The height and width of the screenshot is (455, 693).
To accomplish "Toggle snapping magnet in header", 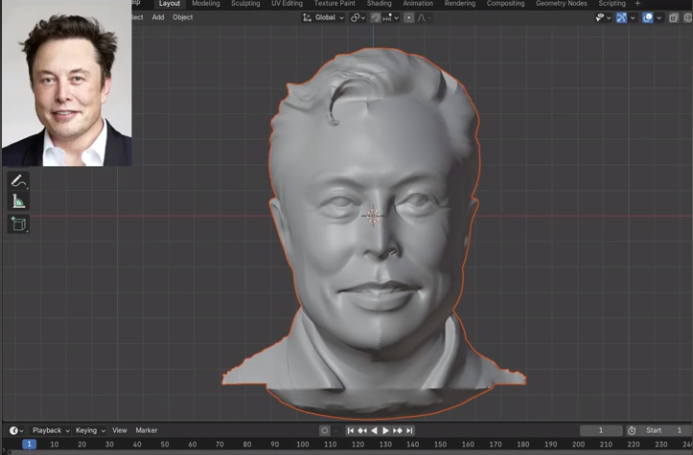I will [376, 18].
